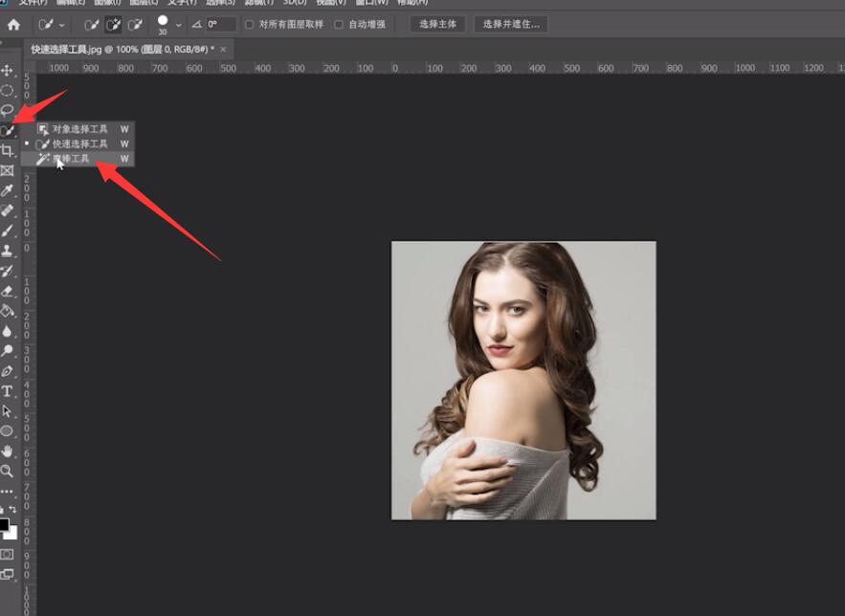This screenshot has width=845, height=616.
Task: Click the 选择主体 button
Action: (x=437, y=24)
